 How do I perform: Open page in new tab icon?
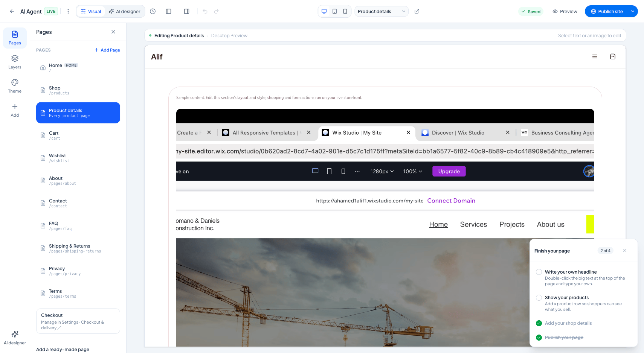pyautogui.click(x=417, y=11)
